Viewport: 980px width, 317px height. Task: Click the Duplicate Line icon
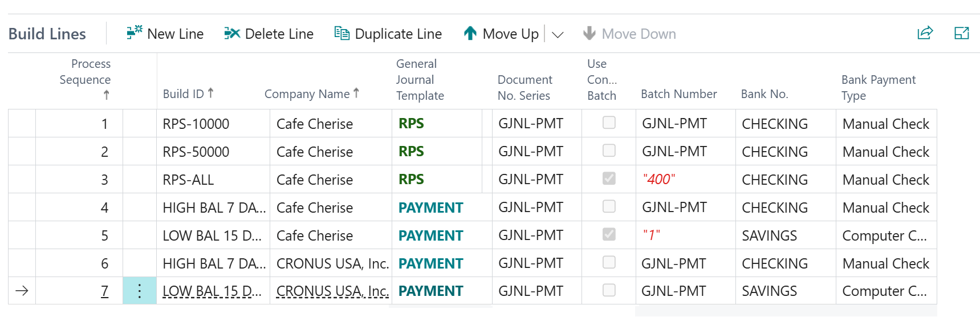342,34
